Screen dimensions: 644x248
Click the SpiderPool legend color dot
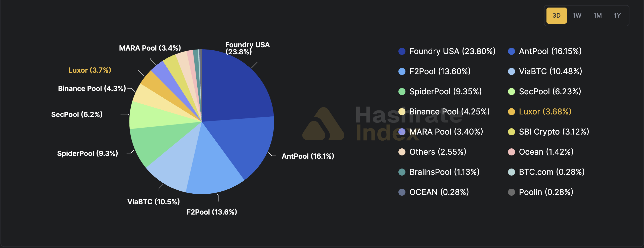[402, 92]
